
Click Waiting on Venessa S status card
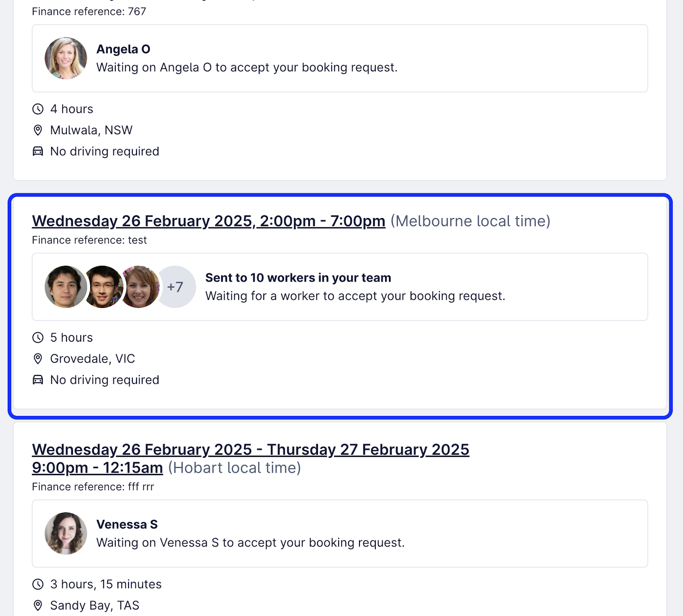(340, 534)
